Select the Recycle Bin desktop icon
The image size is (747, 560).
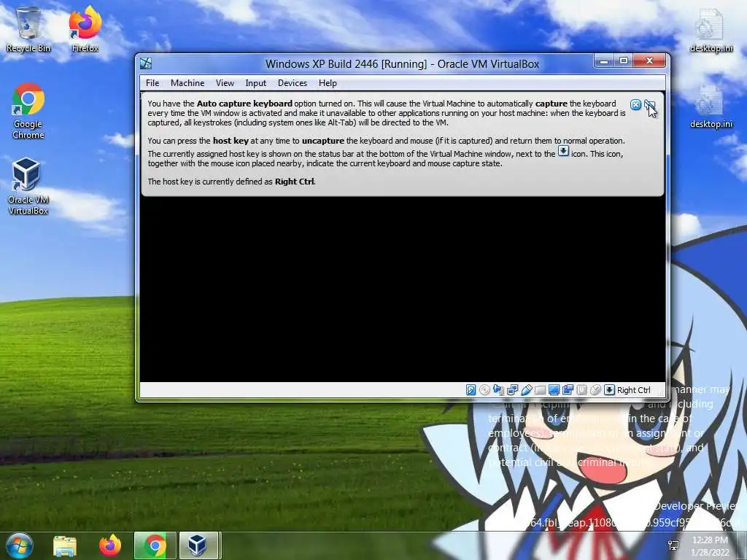pyautogui.click(x=28, y=29)
